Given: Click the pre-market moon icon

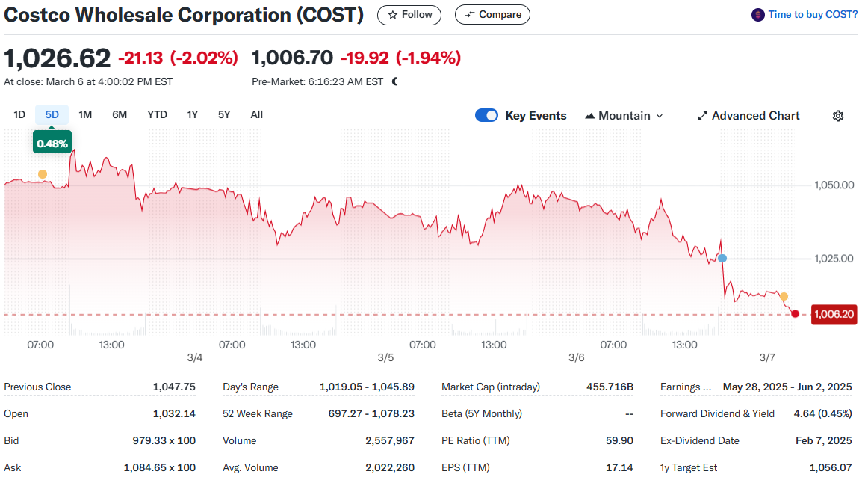Looking at the screenshot, I should pos(394,81).
